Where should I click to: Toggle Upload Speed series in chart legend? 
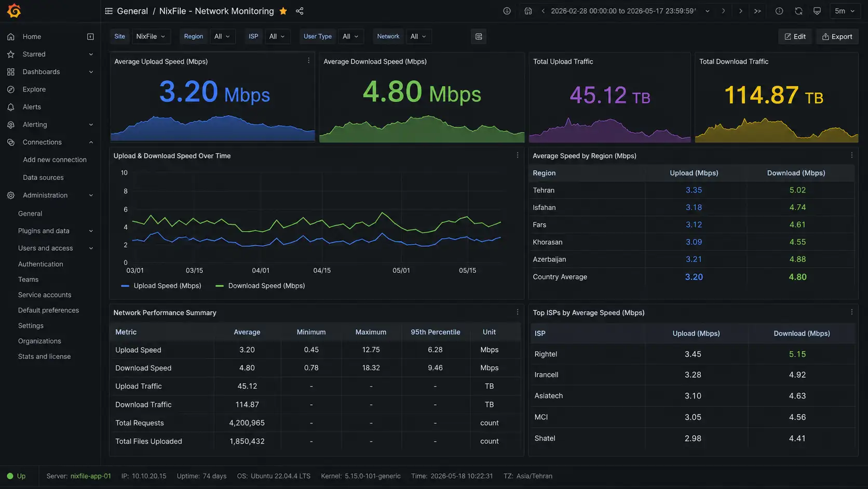(x=161, y=286)
